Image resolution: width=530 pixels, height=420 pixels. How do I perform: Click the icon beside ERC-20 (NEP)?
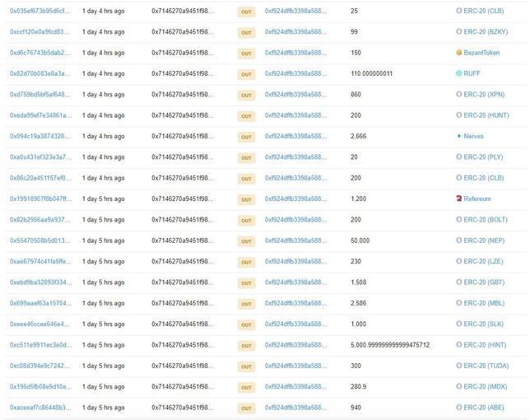tap(458, 240)
